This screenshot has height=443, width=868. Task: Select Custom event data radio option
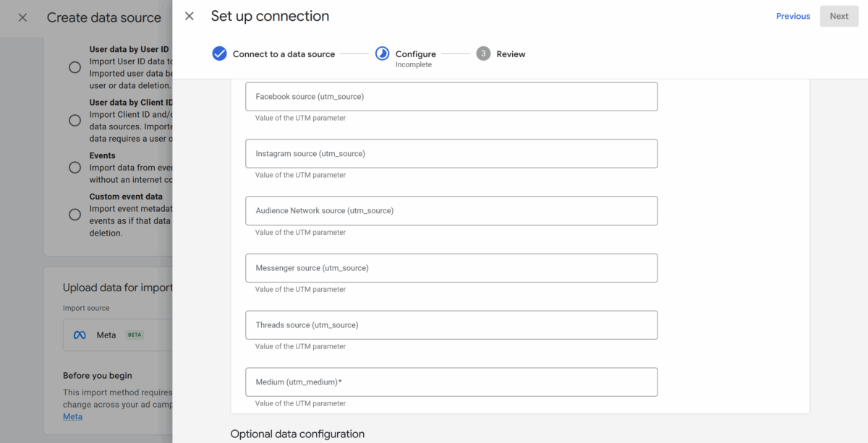(75, 215)
